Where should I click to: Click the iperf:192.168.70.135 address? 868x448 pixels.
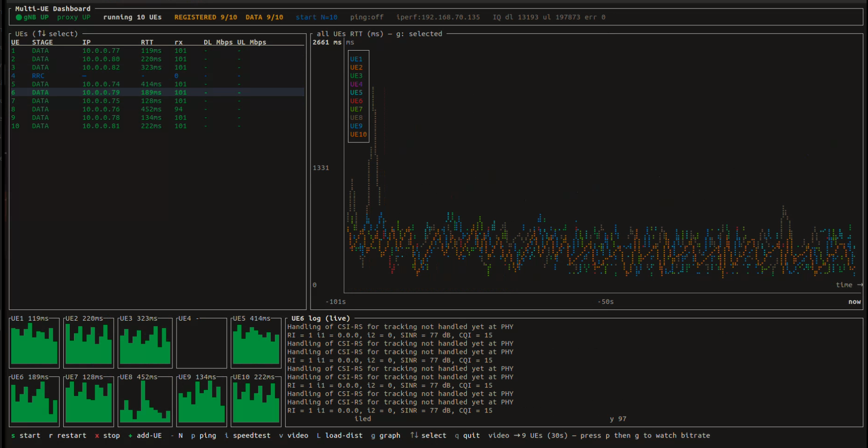pyautogui.click(x=438, y=17)
